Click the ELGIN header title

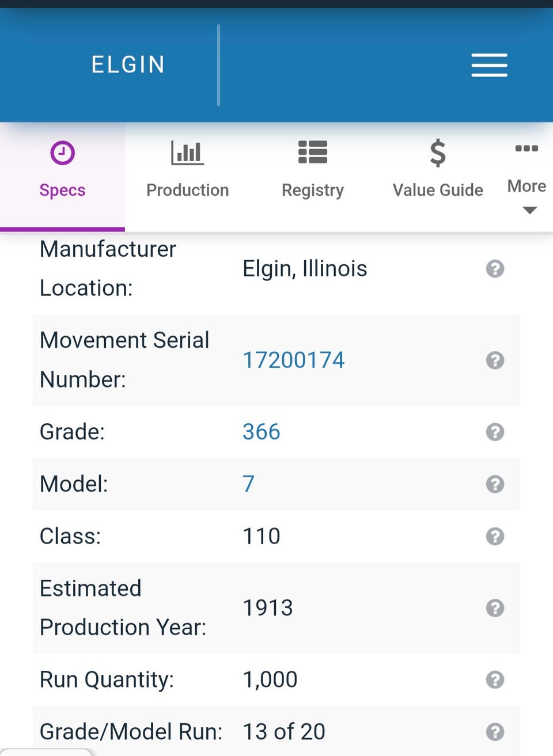(128, 64)
